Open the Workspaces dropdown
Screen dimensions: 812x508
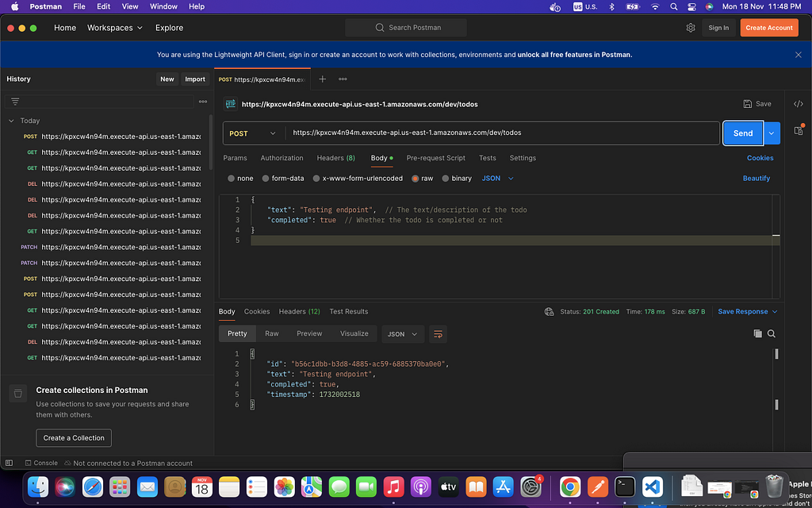coord(115,28)
